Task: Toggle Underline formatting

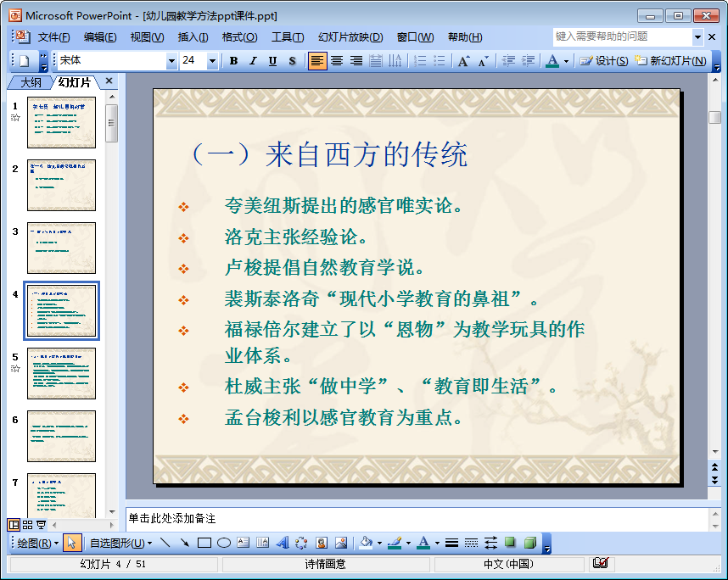Action: point(272,61)
